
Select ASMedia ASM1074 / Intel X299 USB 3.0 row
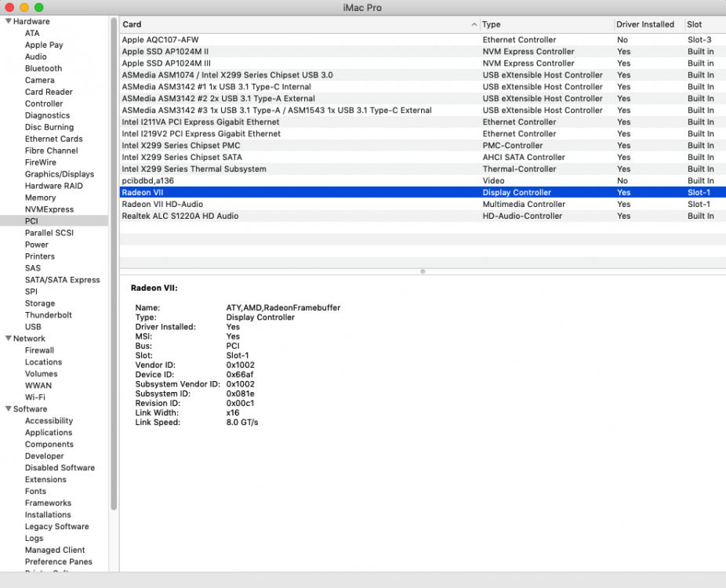[x=423, y=75]
